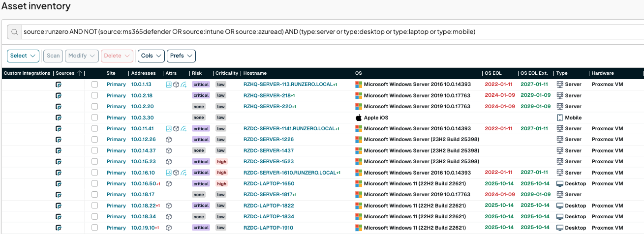Select the checkbox for 10.0.18.17
644x234 pixels.
click(x=95, y=195)
